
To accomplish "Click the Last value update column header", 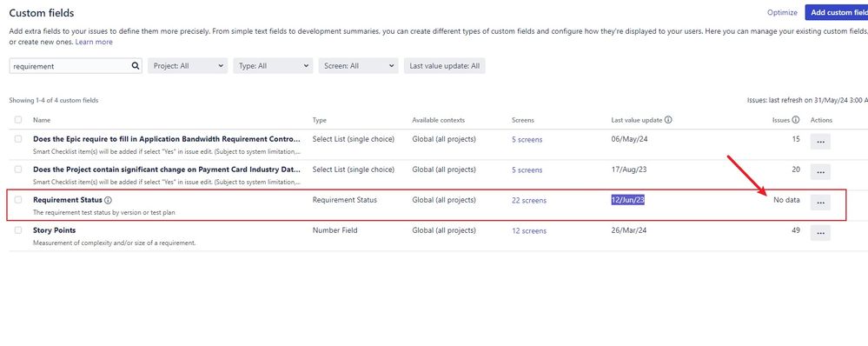I will coord(637,120).
